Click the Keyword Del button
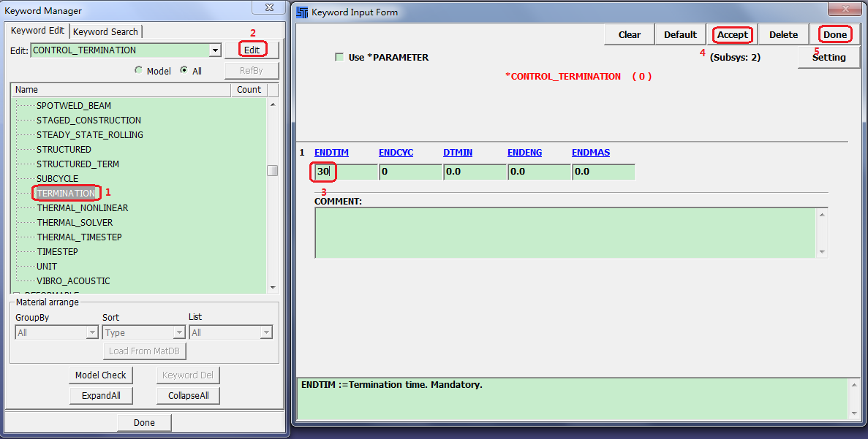Image resolution: width=868 pixels, height=439 pixels. click(188, 375)
